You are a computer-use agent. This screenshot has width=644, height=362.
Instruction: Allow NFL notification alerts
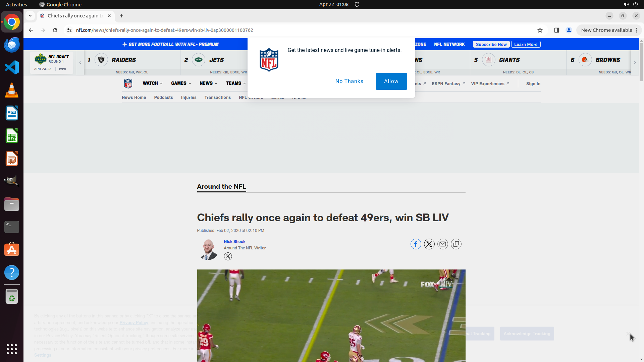(x=391, y=81)
